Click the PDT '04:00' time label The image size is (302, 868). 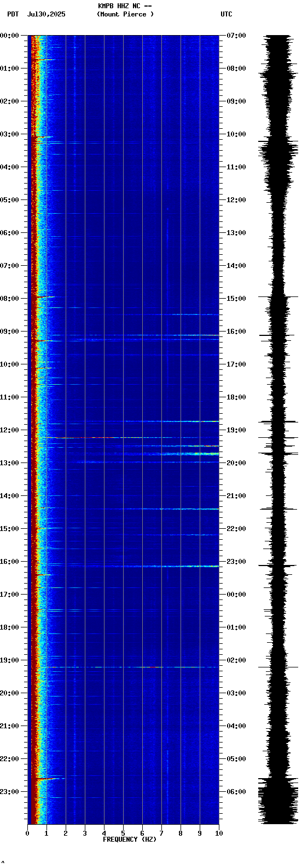9,167
